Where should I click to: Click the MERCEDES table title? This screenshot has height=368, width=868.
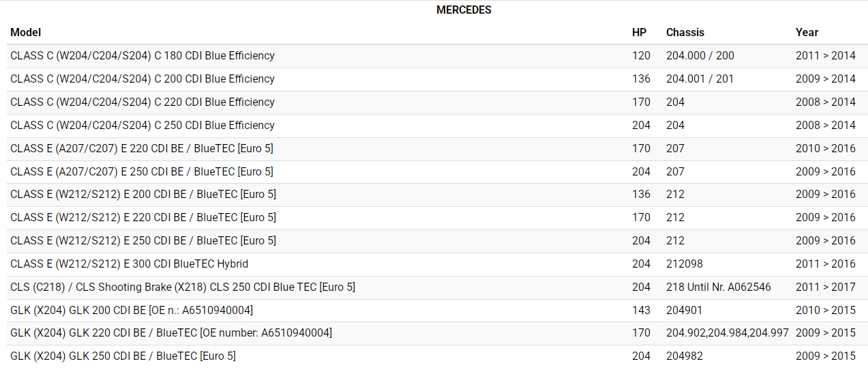pyautogui.click(x=464, y=10)
